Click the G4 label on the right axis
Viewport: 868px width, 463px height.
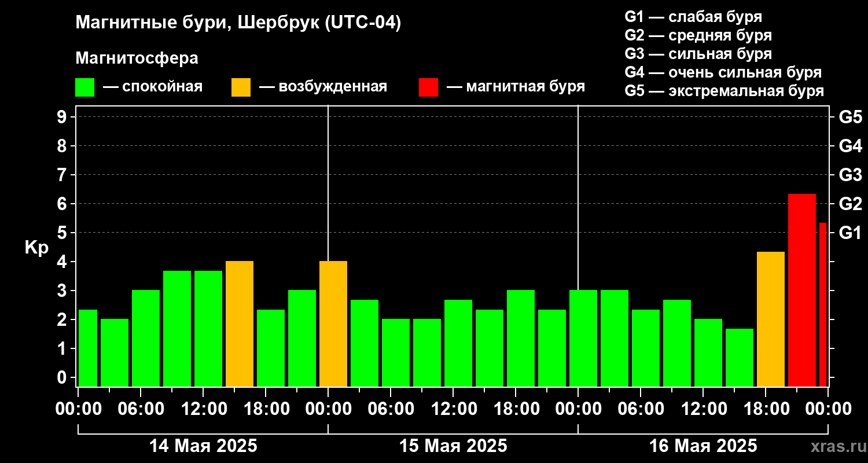850,146
